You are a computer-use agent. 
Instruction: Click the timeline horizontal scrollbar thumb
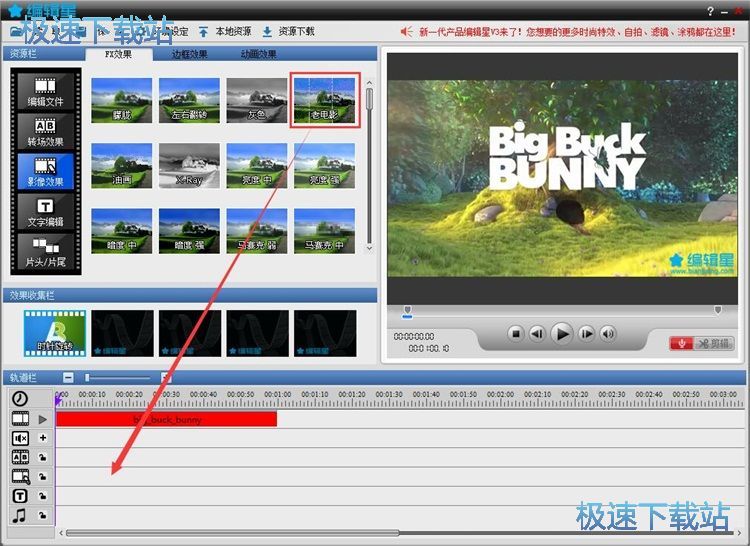click(232, 533)
